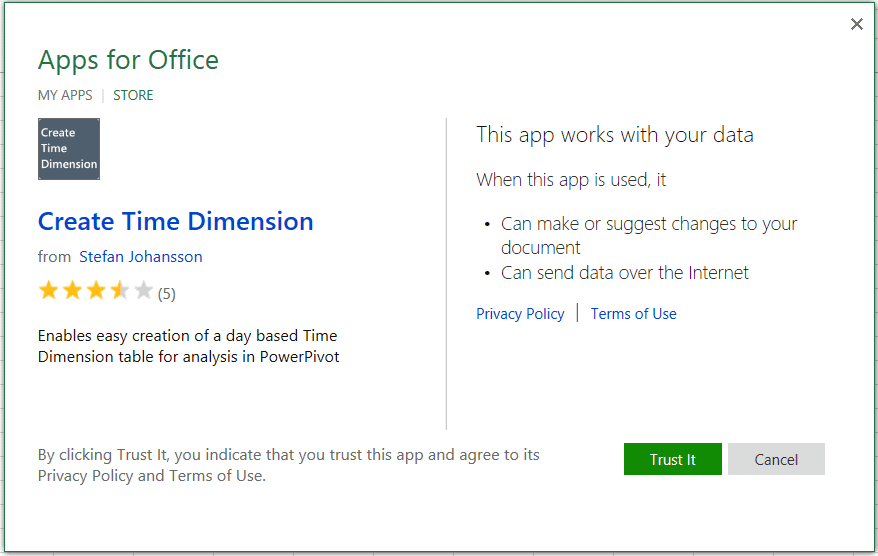Image resolution: width=878 pixels, height=556 pixels.
Task: Click the Apps for Office heading
Action: [128, 60]
